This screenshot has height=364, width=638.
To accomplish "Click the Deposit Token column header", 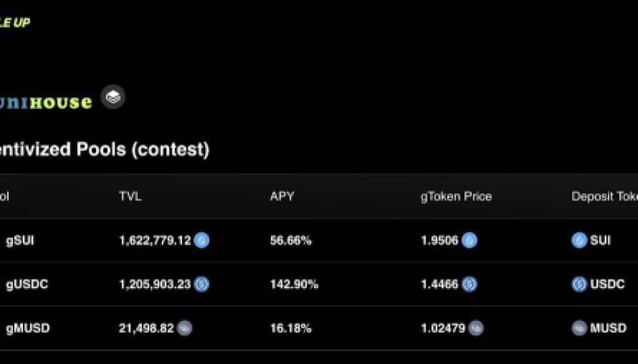I will pos(604,197).
